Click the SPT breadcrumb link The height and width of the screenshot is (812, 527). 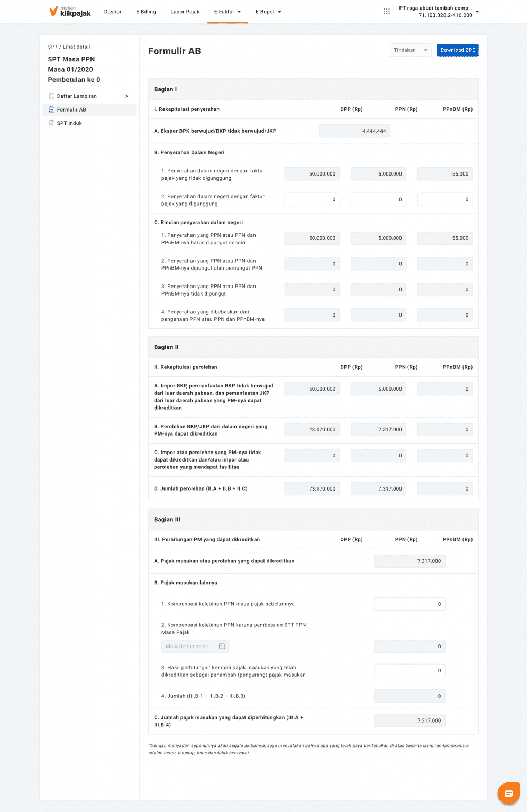pos(52,47)
